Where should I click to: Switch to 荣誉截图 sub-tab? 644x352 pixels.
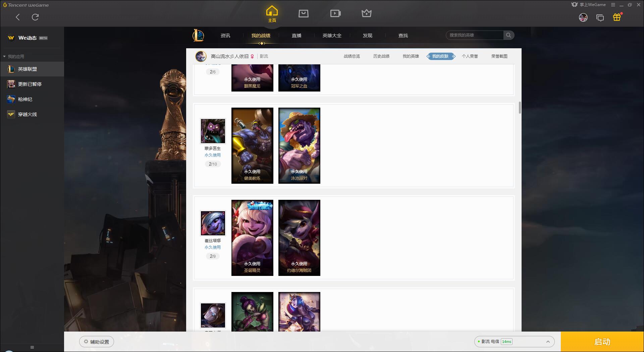[499, 56]
